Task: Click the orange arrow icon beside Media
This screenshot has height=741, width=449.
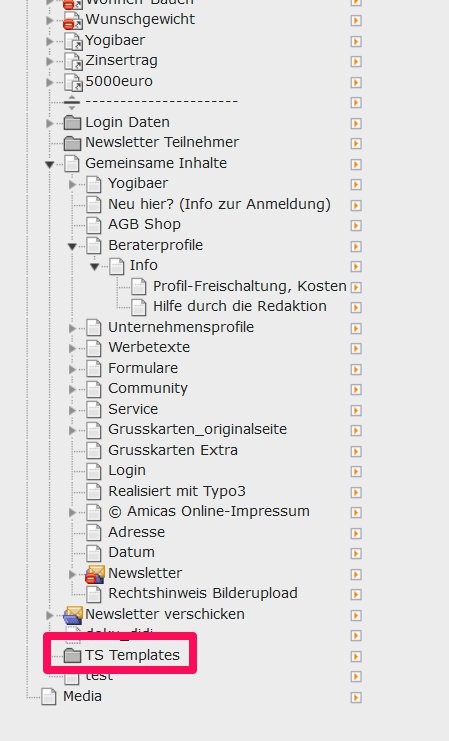Action: pos(356,697)
